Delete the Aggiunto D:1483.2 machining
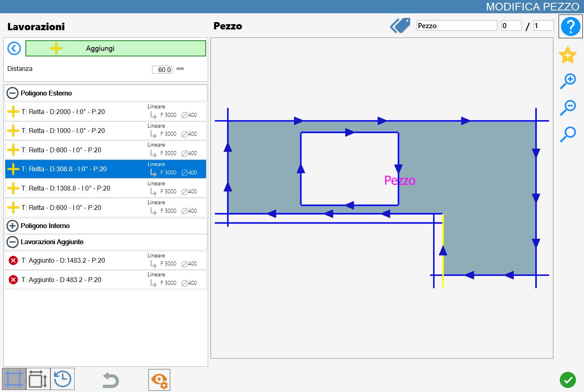This screenshot has height=392, width=584. click(13, 260)
